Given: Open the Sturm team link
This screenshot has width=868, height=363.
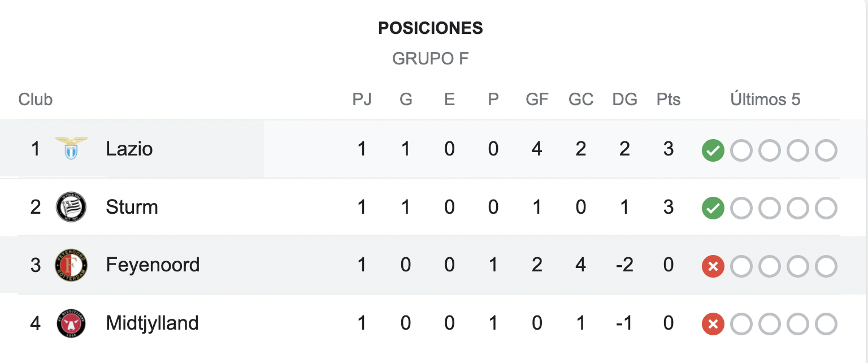Looking at the screenshot, I should tap(132, 207).
